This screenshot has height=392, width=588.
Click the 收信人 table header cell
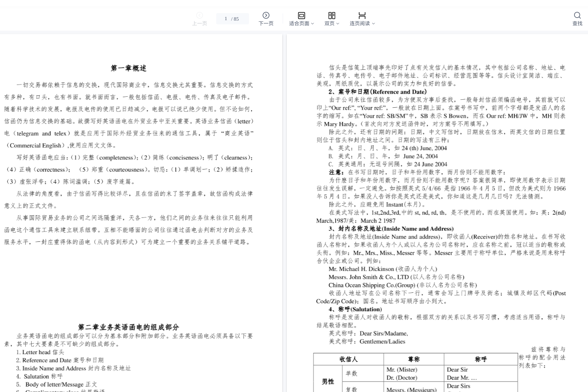point(348,359)
